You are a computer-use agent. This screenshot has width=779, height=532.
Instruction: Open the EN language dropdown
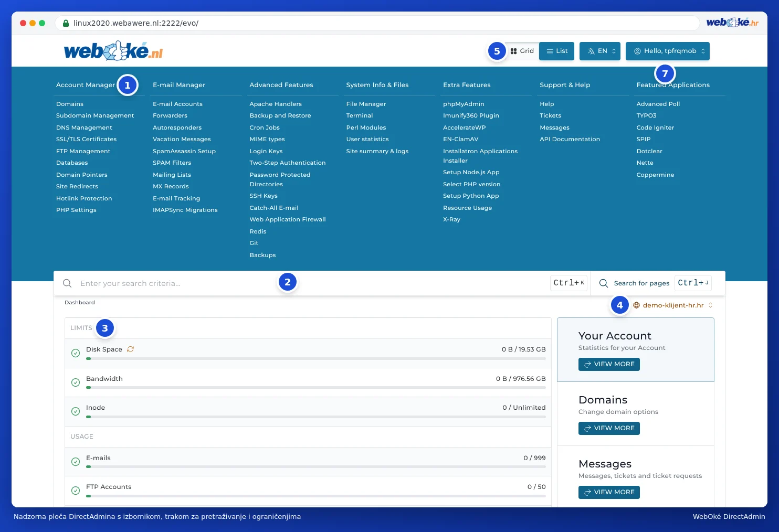click(x=600, y=51)
